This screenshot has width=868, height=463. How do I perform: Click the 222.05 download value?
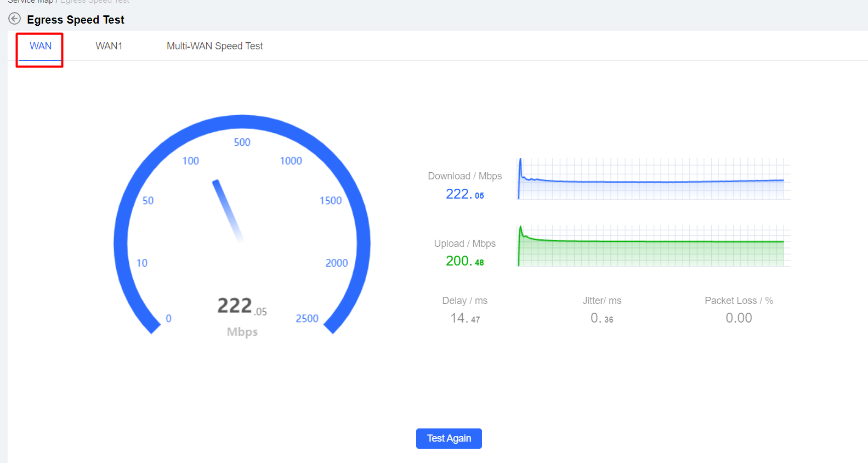point(464,194)
